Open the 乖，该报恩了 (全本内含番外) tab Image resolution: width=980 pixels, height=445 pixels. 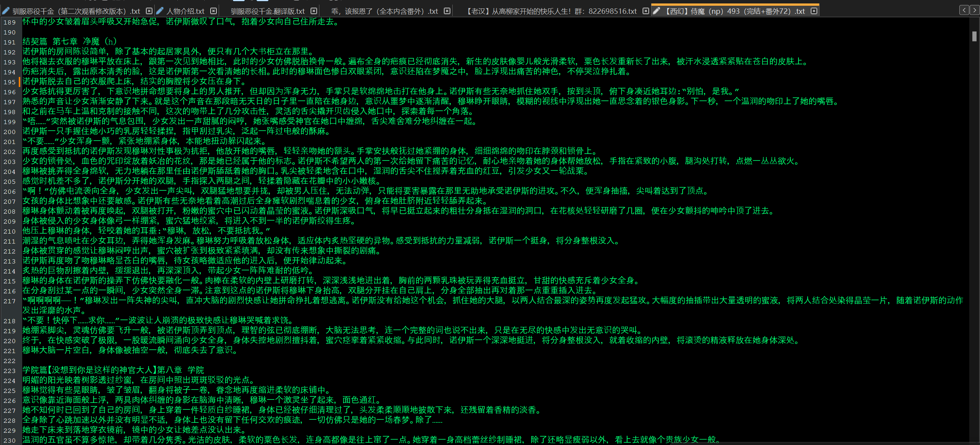pos(384,11)
